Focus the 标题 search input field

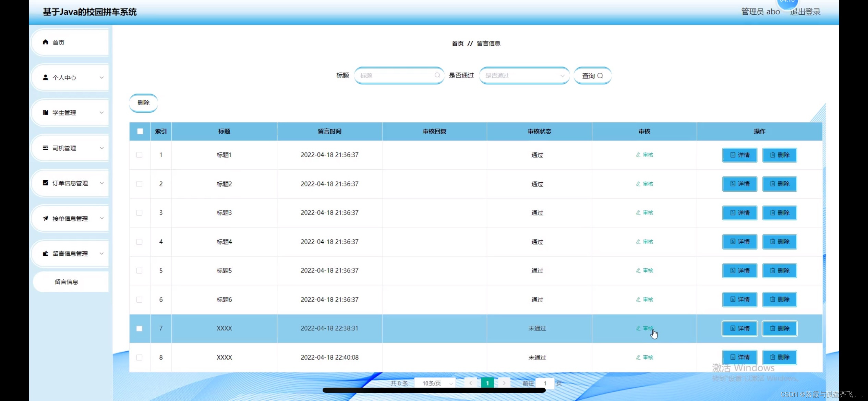click(x=399, y=75)
